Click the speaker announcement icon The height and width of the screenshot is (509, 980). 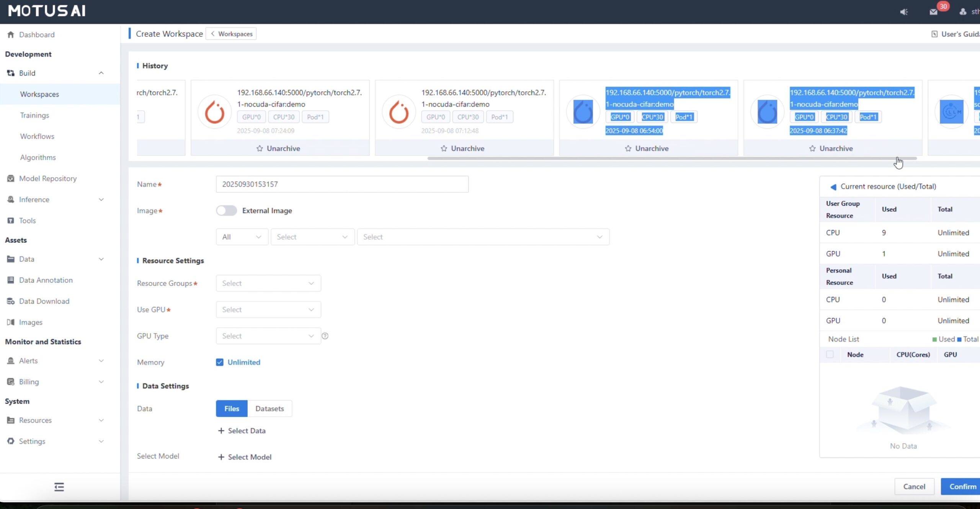[904, 12]
